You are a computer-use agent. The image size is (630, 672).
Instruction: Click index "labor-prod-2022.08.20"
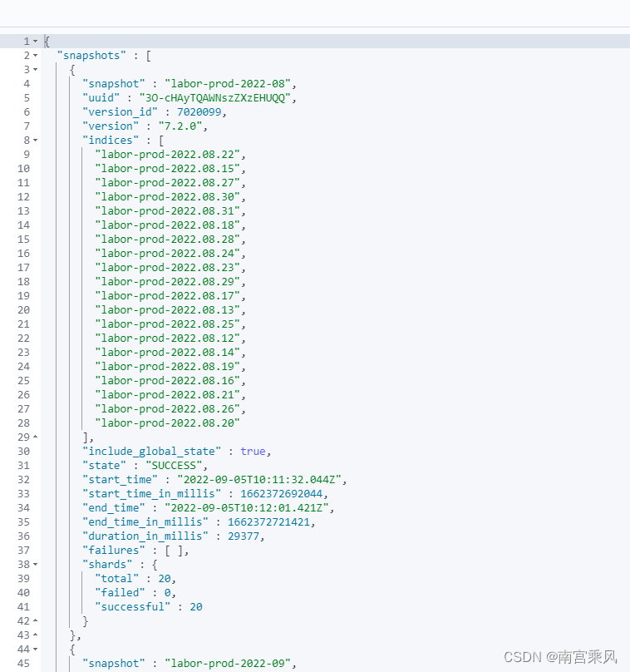tap(168, 423)
